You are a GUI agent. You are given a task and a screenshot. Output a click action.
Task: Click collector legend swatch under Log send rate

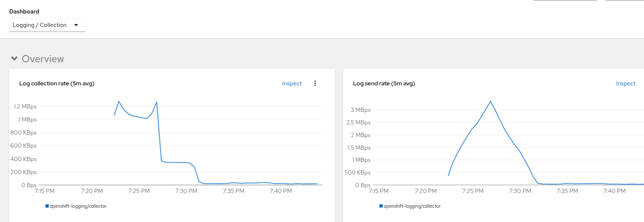pos(381,206)
